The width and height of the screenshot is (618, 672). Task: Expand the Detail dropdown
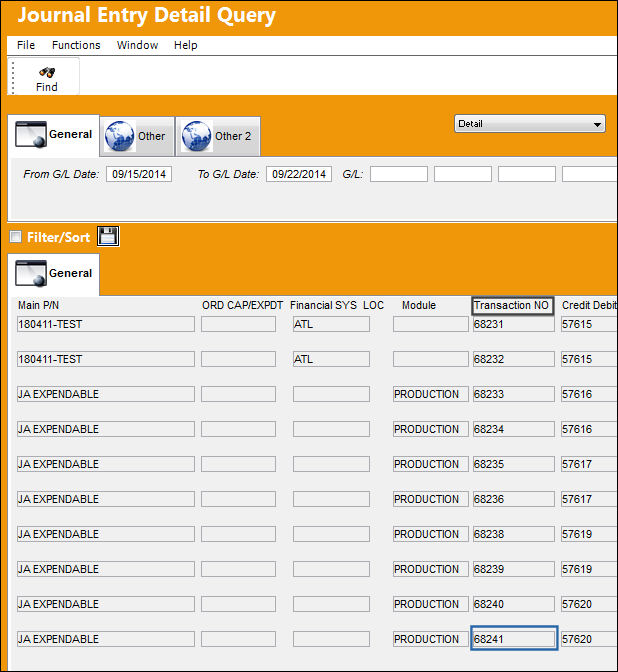pyautogui.click(x=530, y=124)
